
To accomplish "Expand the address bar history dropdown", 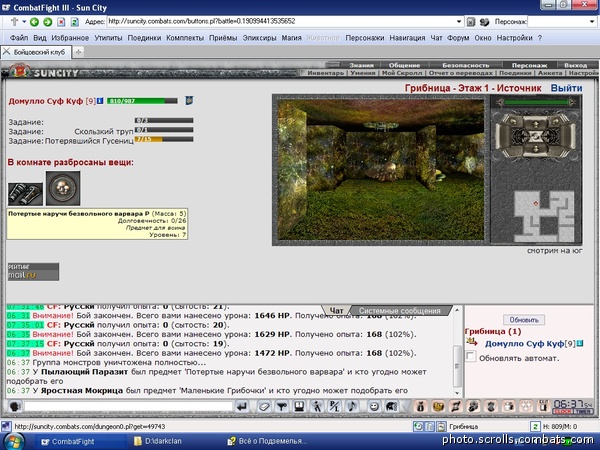I will point(459,21).
